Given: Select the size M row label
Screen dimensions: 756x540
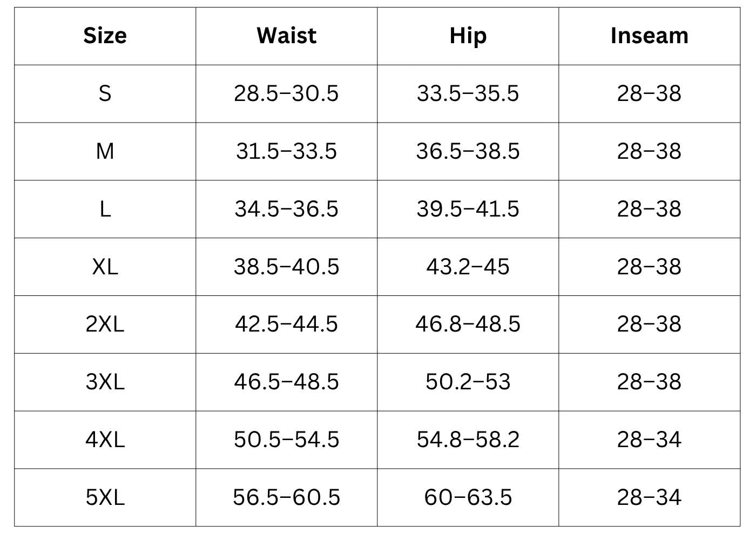Looking at the screenshot, I should click(105, 151).
